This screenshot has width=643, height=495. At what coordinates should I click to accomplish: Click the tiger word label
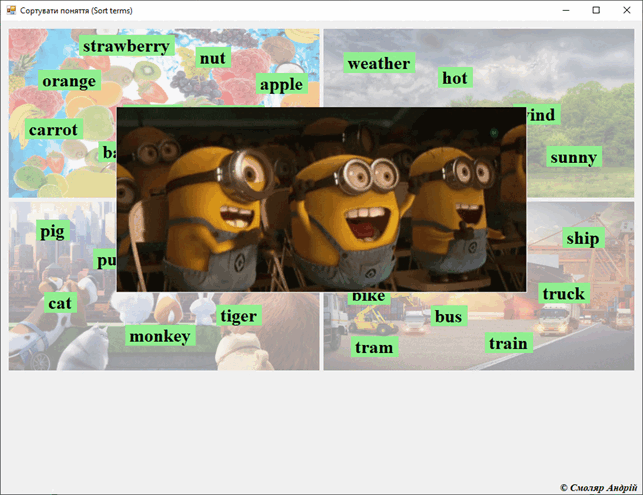[x=239, y=315]
